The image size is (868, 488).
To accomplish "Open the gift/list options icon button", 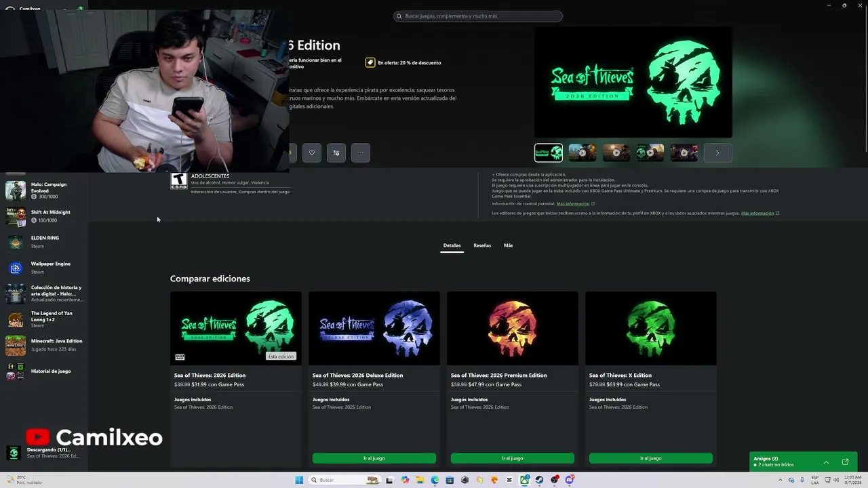I will [336, 152].
